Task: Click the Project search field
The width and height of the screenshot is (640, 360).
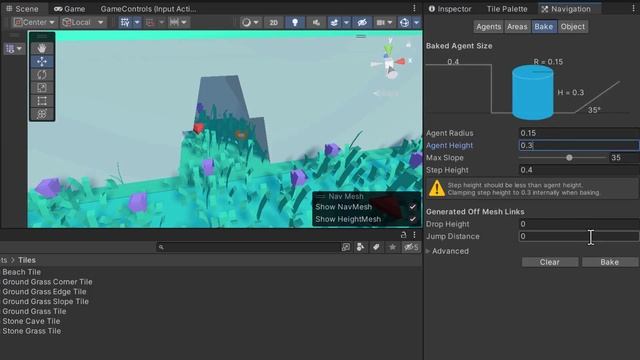Action: [x=249, y=247]
